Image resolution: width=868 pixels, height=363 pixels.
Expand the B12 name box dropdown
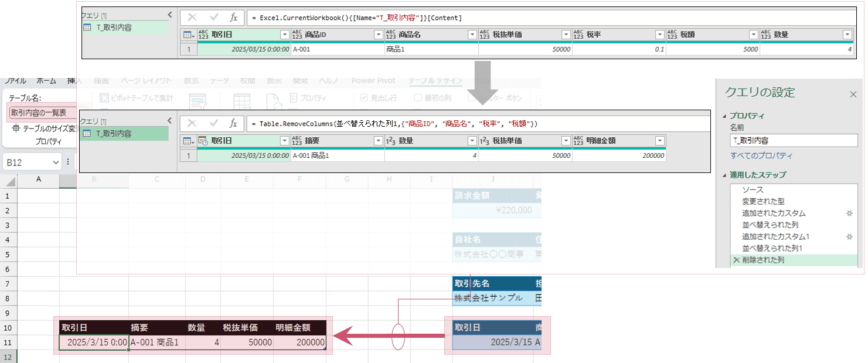56,162
